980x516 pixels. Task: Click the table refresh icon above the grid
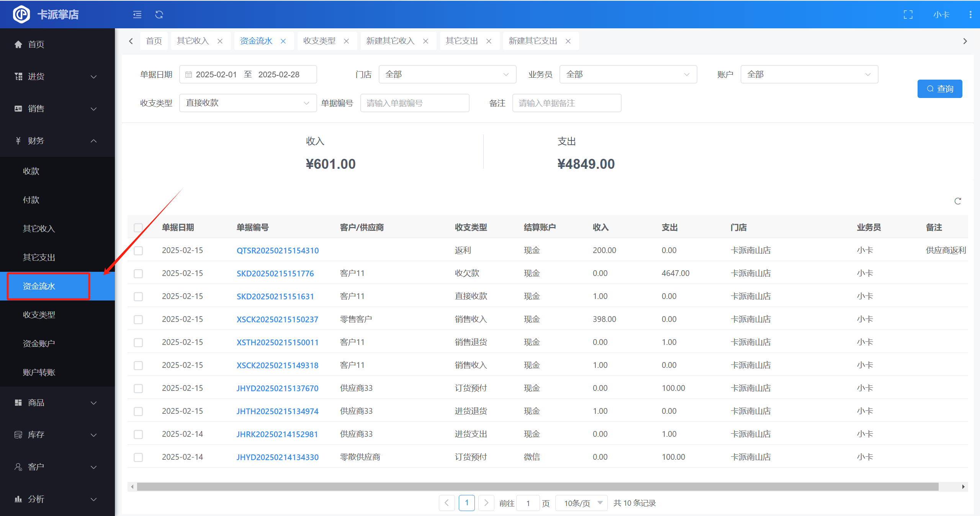[x=957, y=201]
